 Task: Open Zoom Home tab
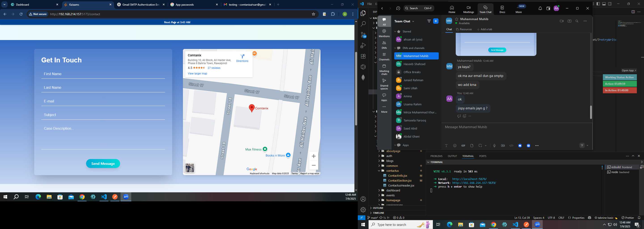(x=452, y=9)
